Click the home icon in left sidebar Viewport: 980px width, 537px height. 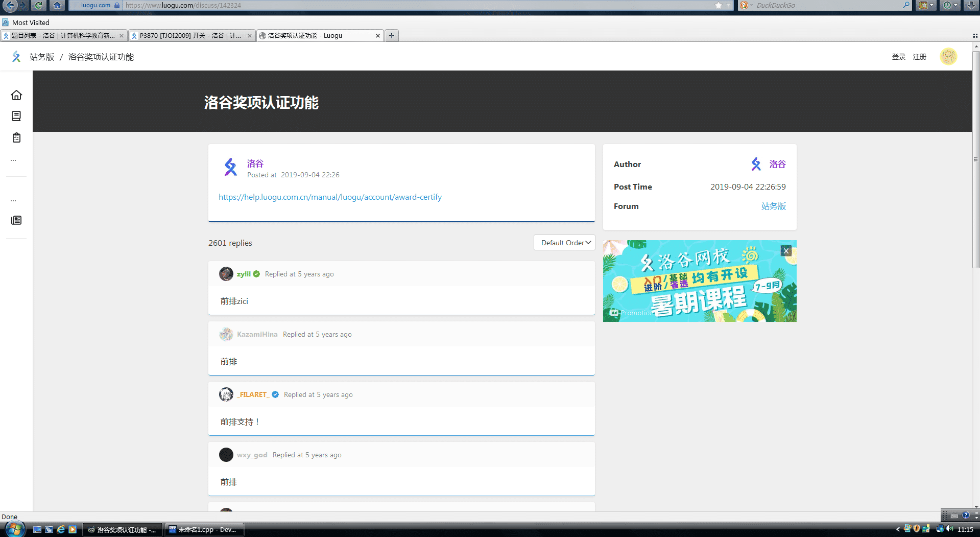pyautogui.click(x=16, y=96)
